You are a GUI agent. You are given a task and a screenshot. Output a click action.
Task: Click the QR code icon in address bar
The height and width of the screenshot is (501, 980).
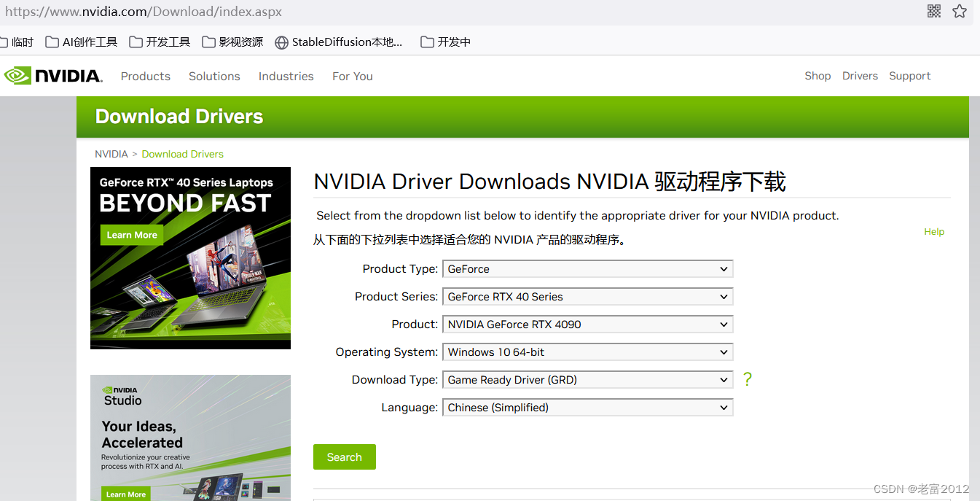pyautogui.click(x=934, y=11)
